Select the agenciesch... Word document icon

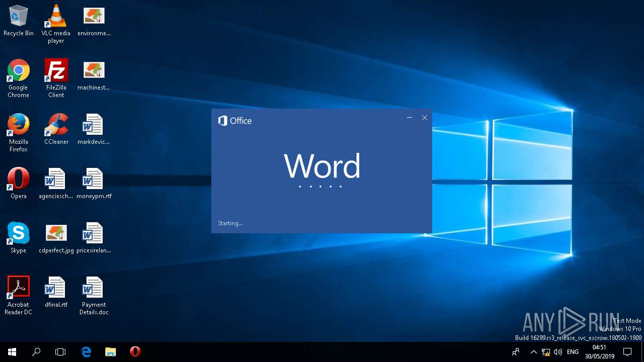pyautogui.click(x=56, y=184)
